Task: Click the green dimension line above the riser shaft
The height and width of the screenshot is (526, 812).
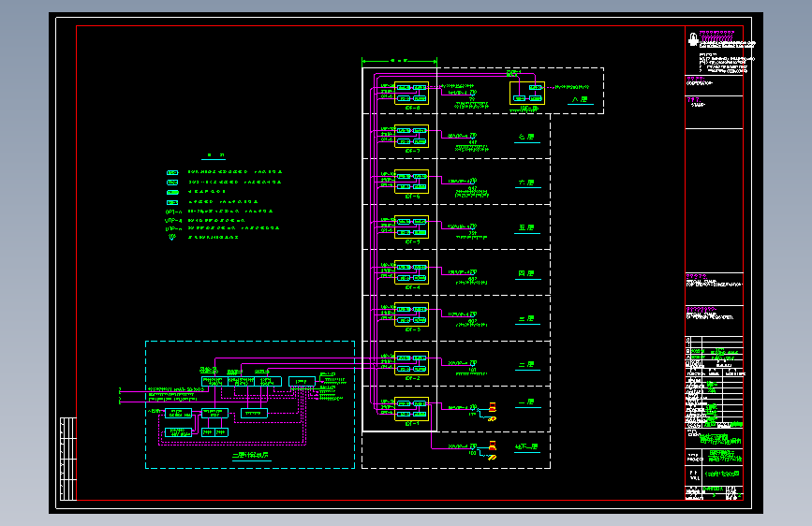Action: tap(399, 61)
